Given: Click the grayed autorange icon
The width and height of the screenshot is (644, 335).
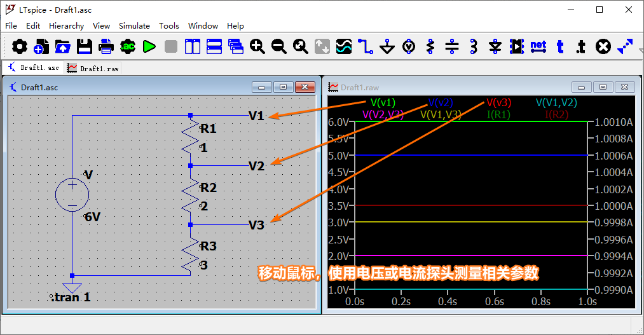Looking at the screenshot, I should (322, 46).
